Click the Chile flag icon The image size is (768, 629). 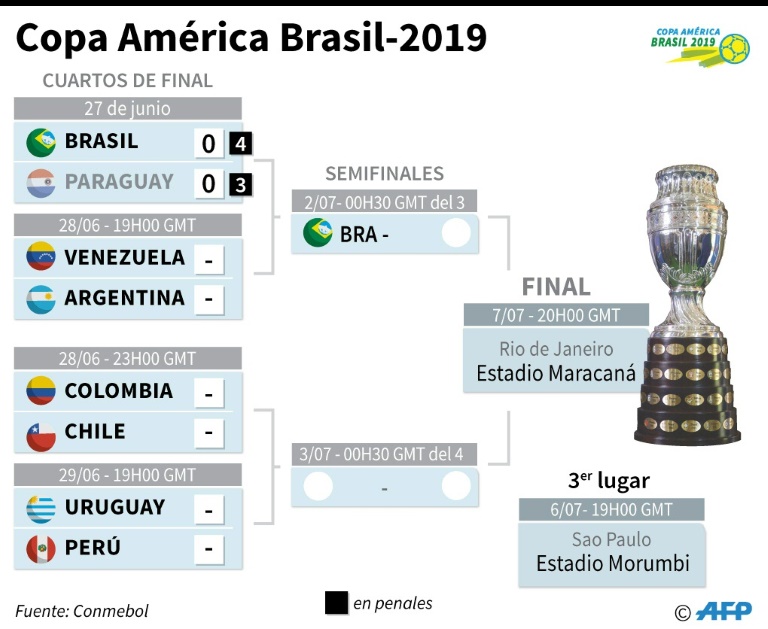click(x=41, y=436)
